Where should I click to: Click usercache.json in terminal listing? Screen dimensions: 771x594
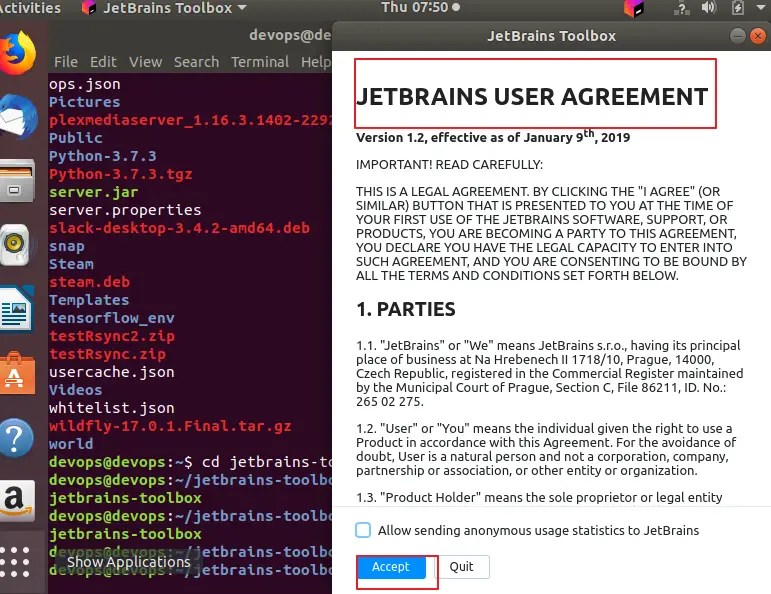tap(112, 372)
